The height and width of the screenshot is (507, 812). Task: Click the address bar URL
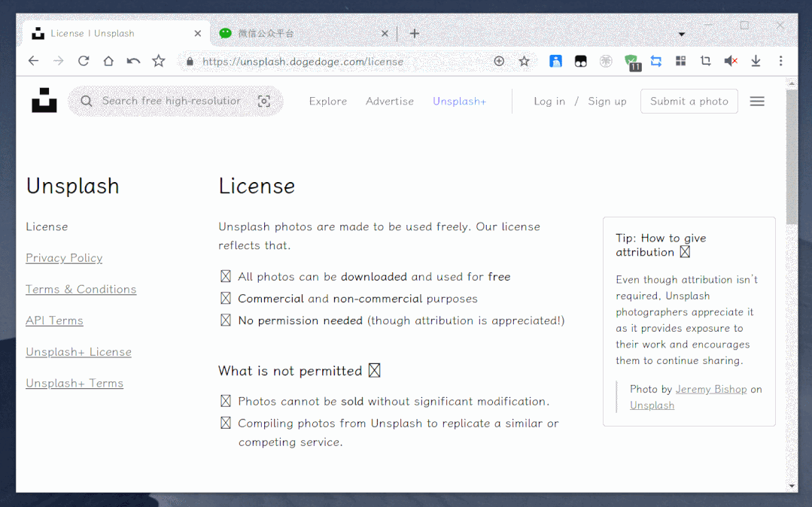point(303,62)
